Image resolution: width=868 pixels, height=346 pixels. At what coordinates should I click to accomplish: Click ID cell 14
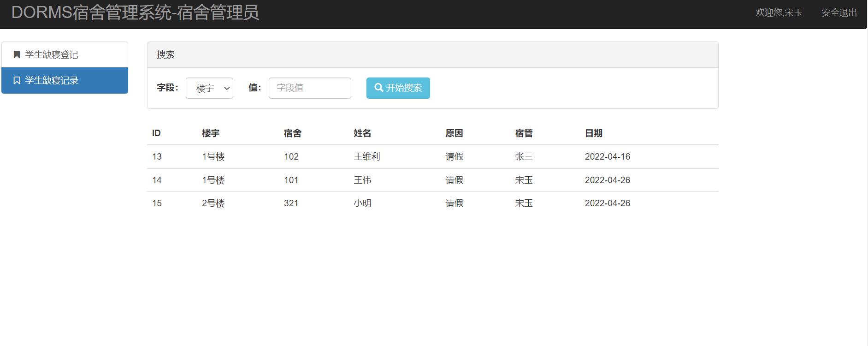pyautogui.click(x=157, y=180)
